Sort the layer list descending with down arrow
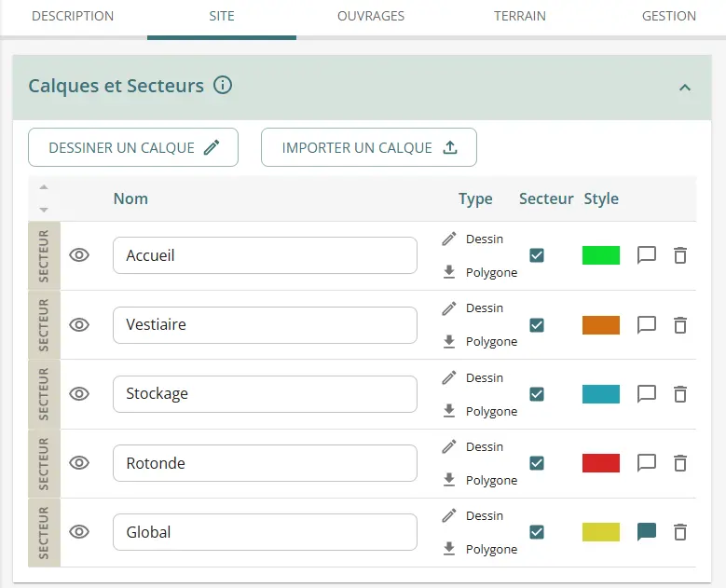 click(x=44, y=209)
